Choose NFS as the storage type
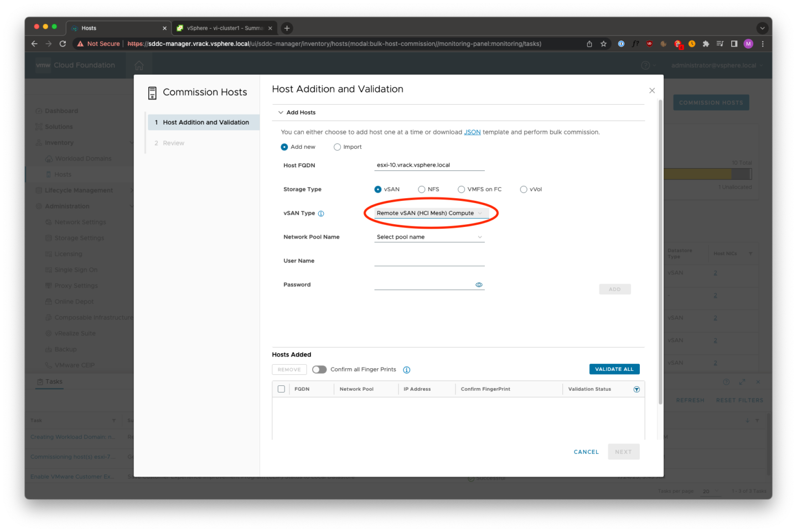The image size is (797, 532). pos(421,189)
